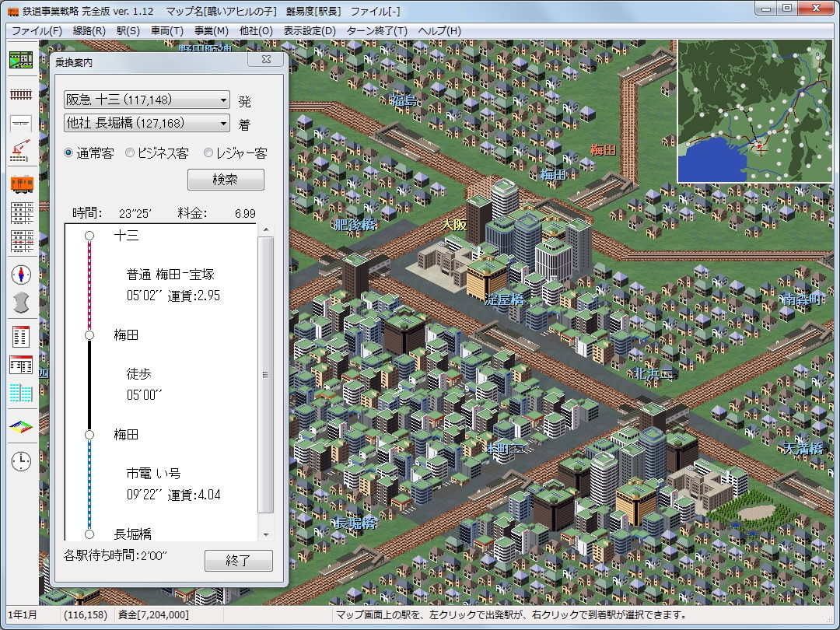Open the 線路(R) menu
The height and width of the screenshot is (630, 840).
89,31
